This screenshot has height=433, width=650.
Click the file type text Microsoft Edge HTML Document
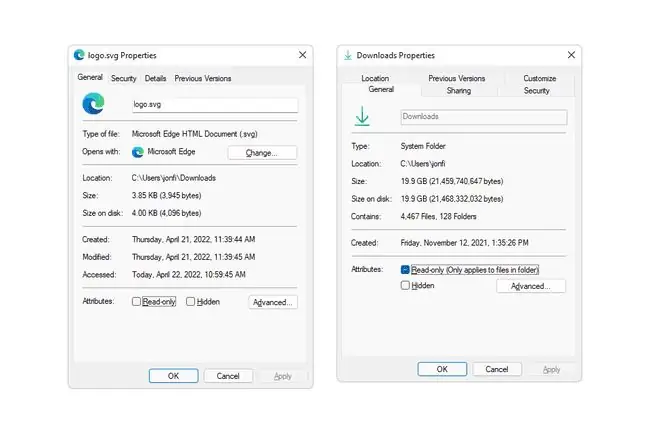pyautogui.click(x=194, y=134)
